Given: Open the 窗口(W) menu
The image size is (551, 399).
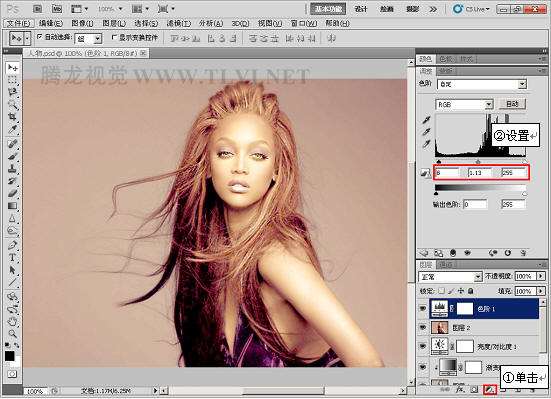Looking at the screenshot, I should click(304, 24).
